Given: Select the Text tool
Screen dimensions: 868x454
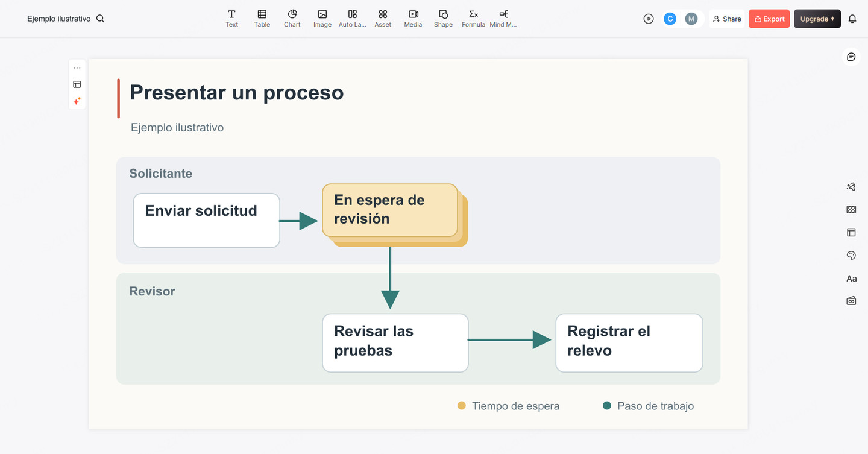Looking at the screenshot, I should [x=231, y=18].
